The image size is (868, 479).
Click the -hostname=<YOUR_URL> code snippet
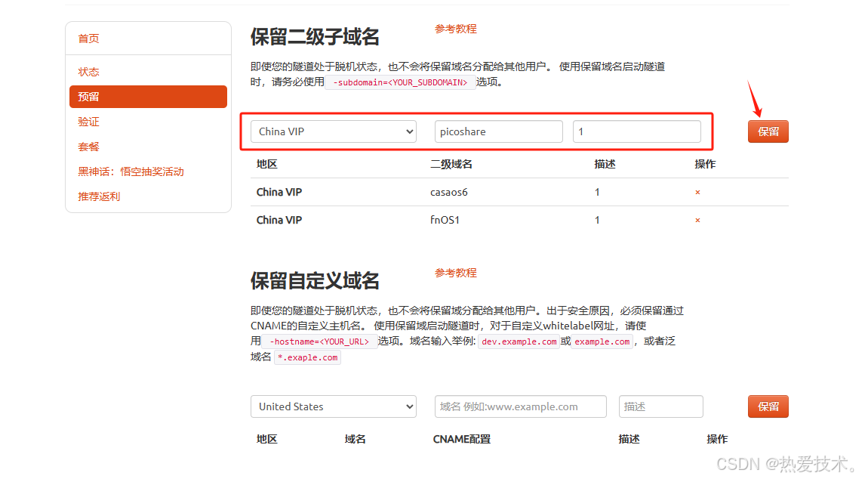tap(319, 341)
